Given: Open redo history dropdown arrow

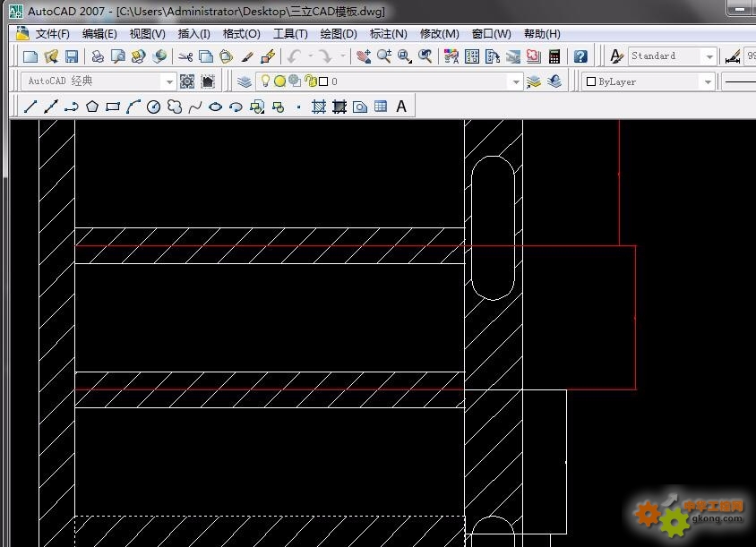Looking at the screenshot, I should click(343, 56).
